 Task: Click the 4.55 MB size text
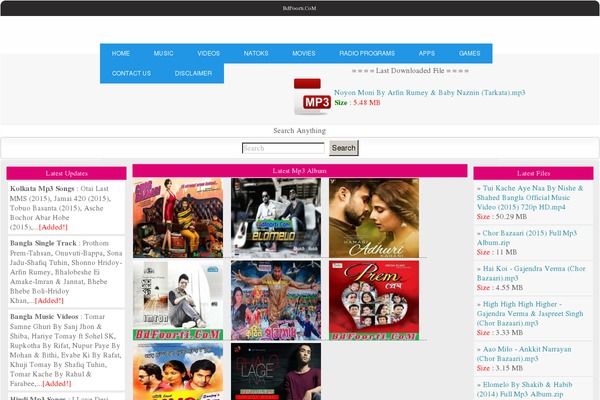[x=509, y=288]
